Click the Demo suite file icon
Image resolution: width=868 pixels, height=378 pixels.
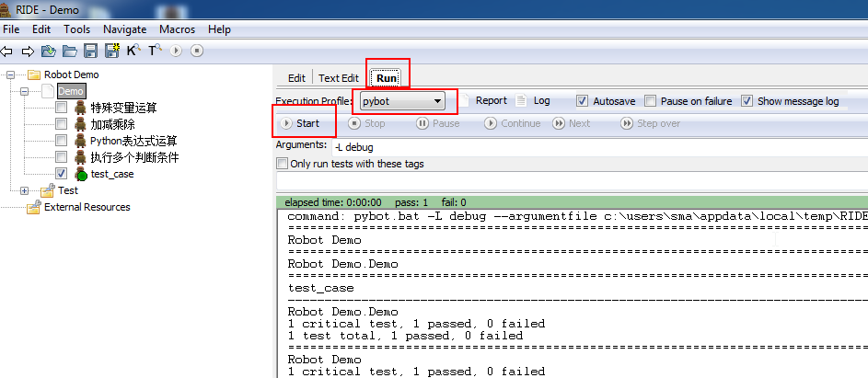[48, 91]
